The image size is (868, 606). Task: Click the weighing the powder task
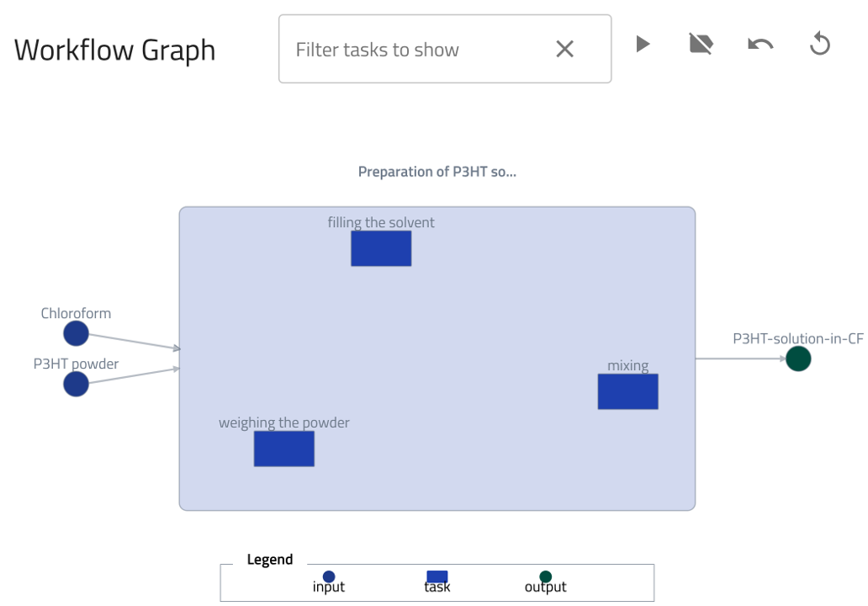pos(284,449)
